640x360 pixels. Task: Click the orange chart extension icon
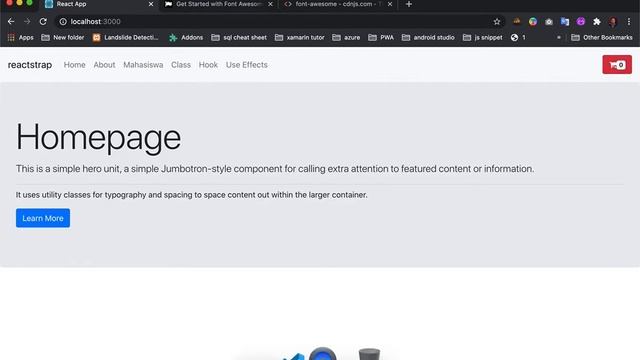pos(517,21)
